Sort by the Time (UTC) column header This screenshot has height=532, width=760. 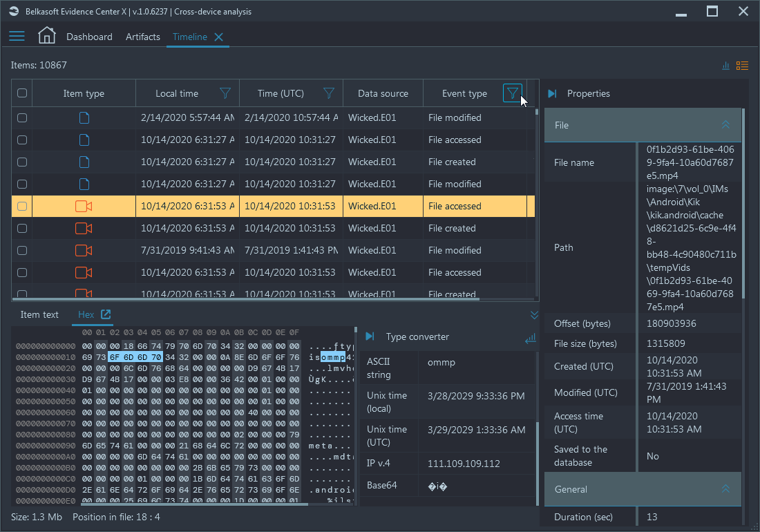(x=281, y=93)
